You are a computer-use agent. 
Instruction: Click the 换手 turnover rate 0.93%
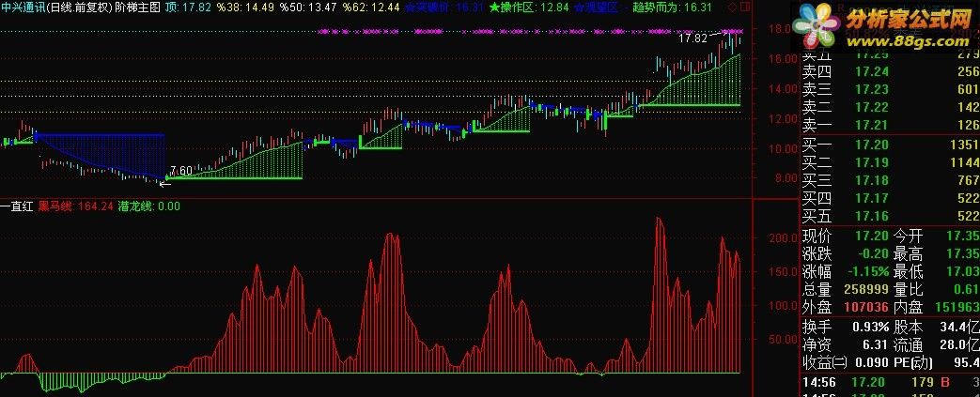coord(871,326)
